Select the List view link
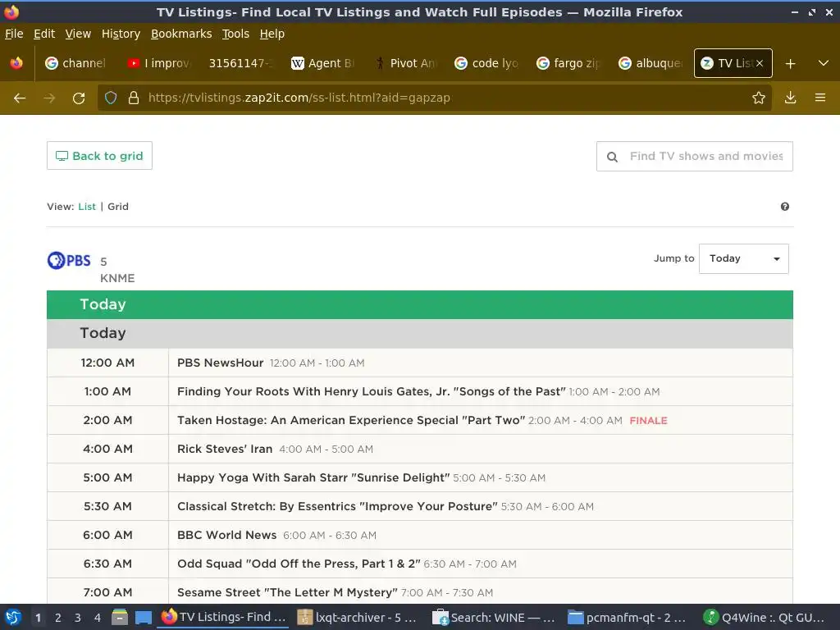Image resolution: width=840 pixels, height=630 pixels. click(87, 207)
